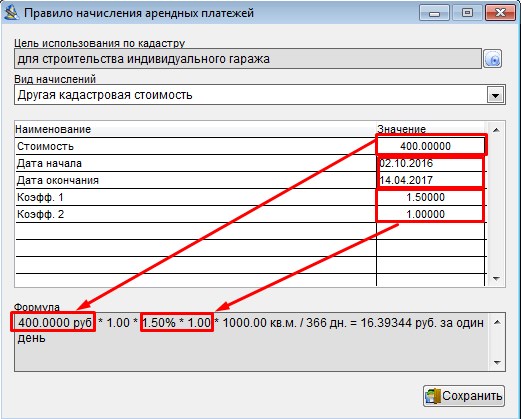Click the save icon on Сохранить button

[x=433, y=396]
